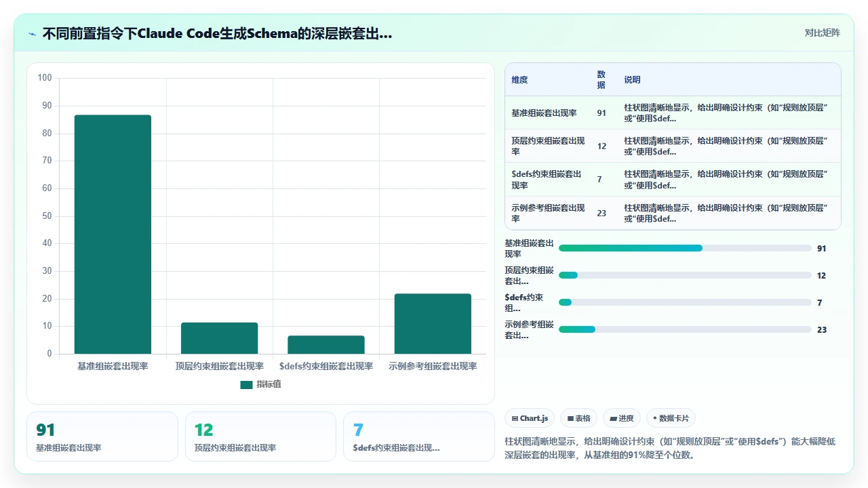Click the 顶层约束组嵌套出现率 bar in chart

pyautogui.click(x=219, y=338)
